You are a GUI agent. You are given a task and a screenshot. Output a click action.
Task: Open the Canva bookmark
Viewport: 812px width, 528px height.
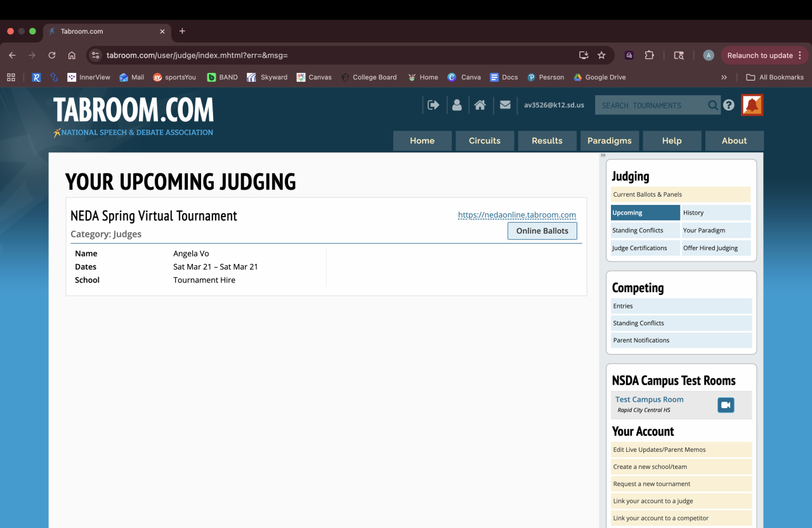click(464, 77)
